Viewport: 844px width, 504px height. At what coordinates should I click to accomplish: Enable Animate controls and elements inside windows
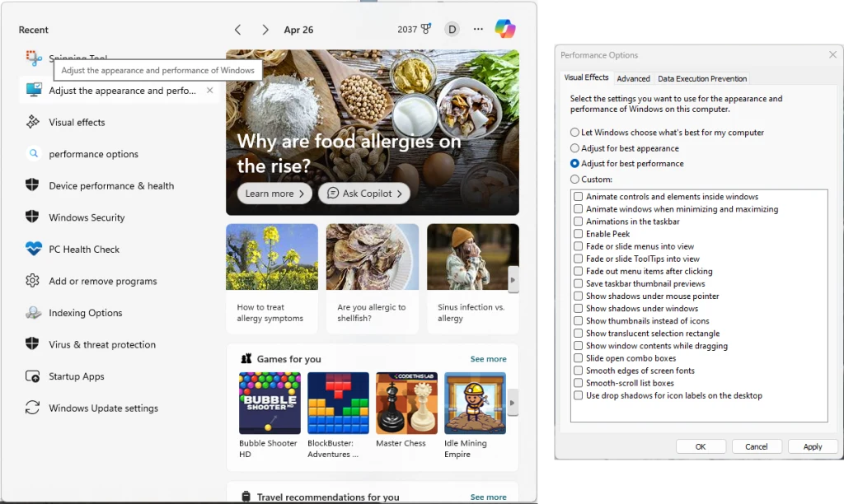pos(578,196)
